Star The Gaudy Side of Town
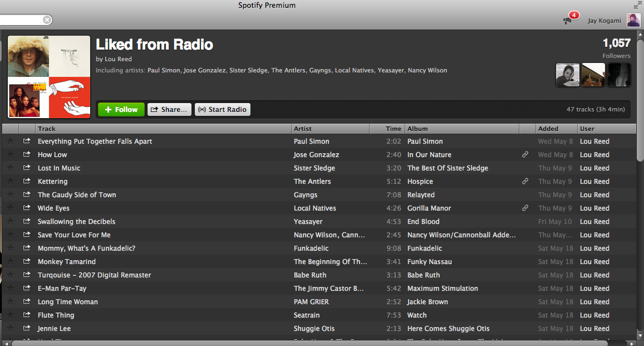Screen dimensions: 644x346 click(10, 194)
